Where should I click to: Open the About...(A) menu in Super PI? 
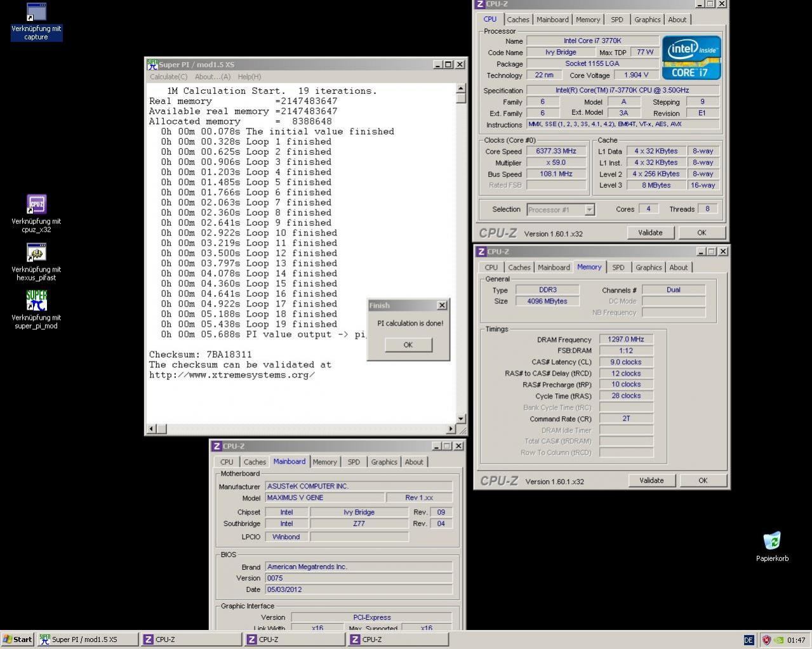click(213, 77)
